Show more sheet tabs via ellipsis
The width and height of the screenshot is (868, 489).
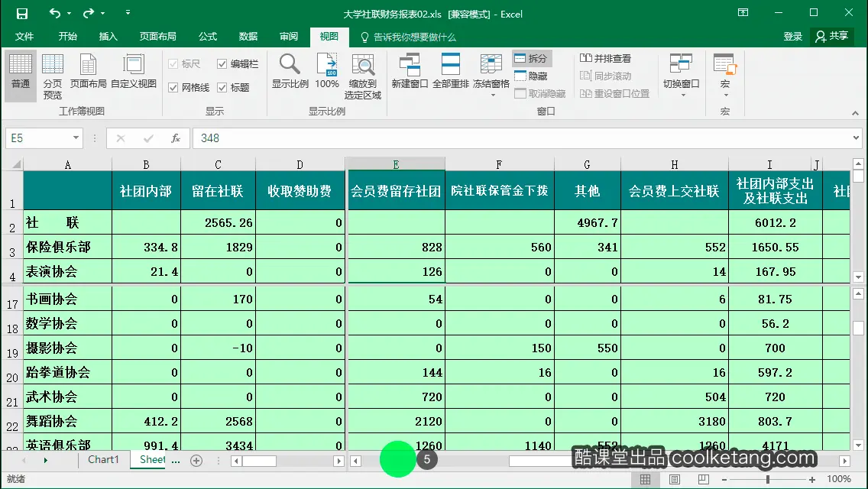click(176, 460)
